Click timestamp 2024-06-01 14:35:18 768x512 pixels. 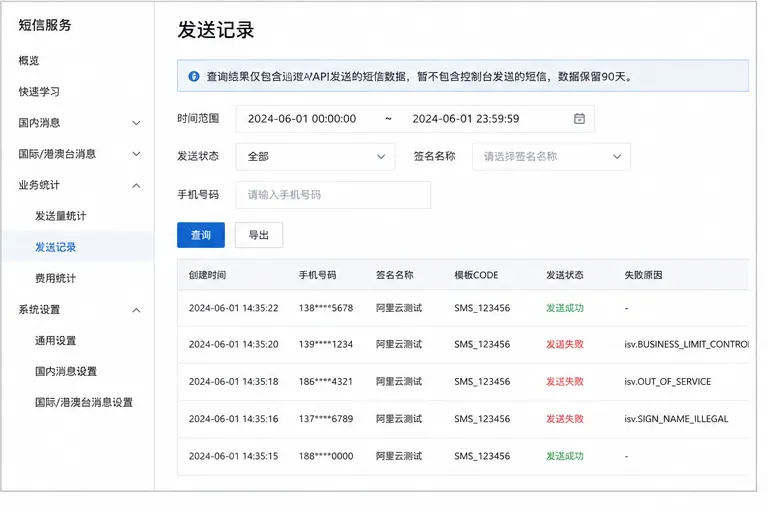pos(234,382)
